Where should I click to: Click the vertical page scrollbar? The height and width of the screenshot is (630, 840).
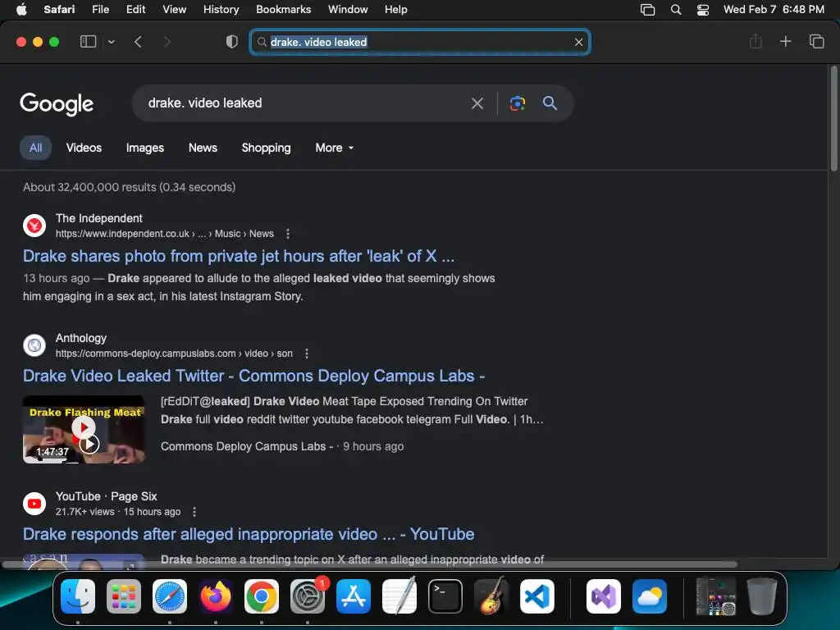tap(833, 119)
